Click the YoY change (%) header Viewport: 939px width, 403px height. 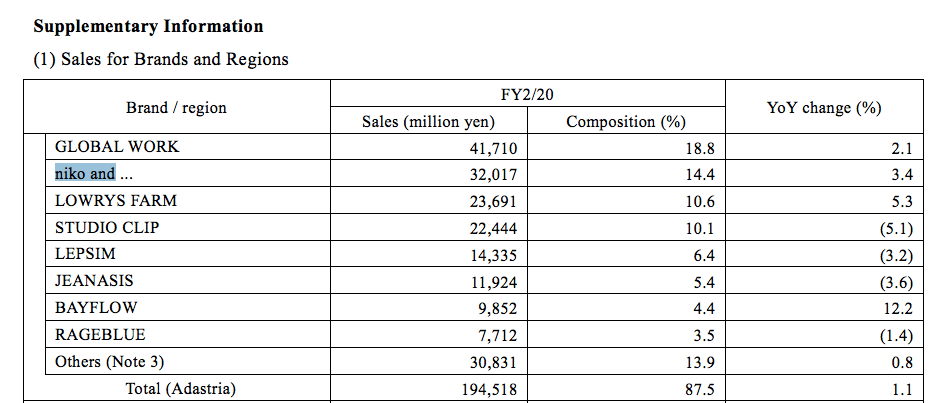click(x=824, y=108)
